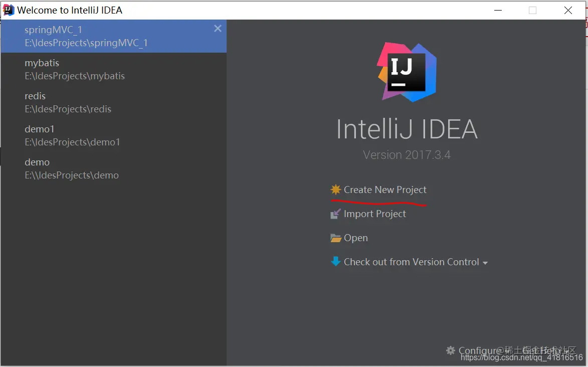Image resolution: width=588 pixels, height=367 pixels.
Task: Open the springMVC_1 recent project
Action: [x=114, y=36]
